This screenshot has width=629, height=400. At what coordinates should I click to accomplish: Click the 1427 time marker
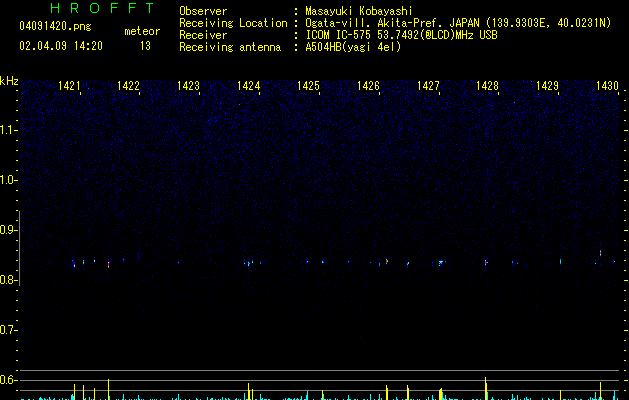428,86
